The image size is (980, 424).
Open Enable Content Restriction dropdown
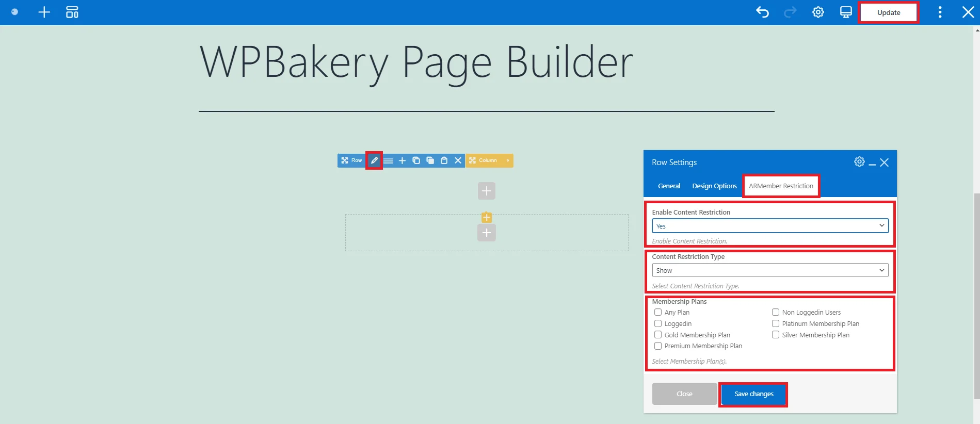pyautogui.click(x=770, y=226)
